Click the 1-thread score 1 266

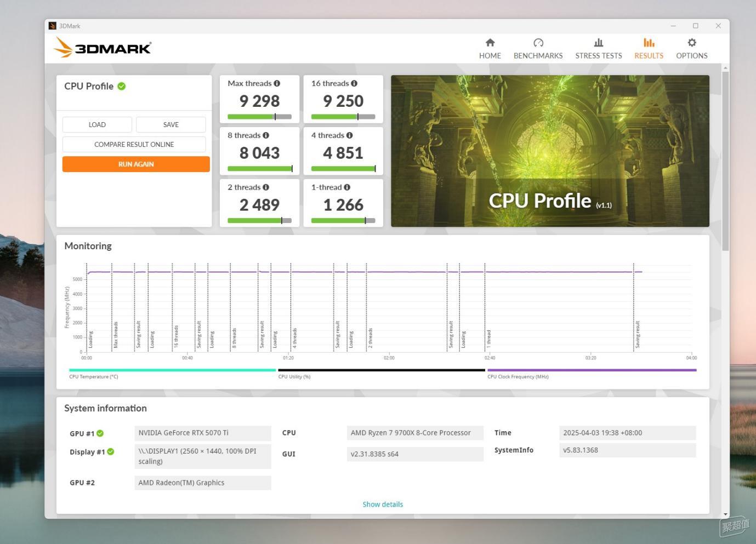click(x=343, y=205)
